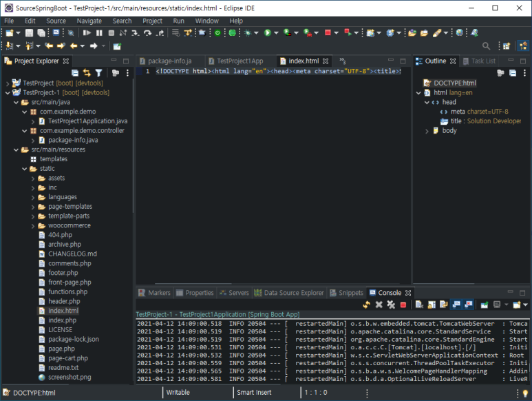The width and height of the screenshot is (532, 401).
Task: Toggle Link with Editor in Project Explorer
Action: (87, 72)
